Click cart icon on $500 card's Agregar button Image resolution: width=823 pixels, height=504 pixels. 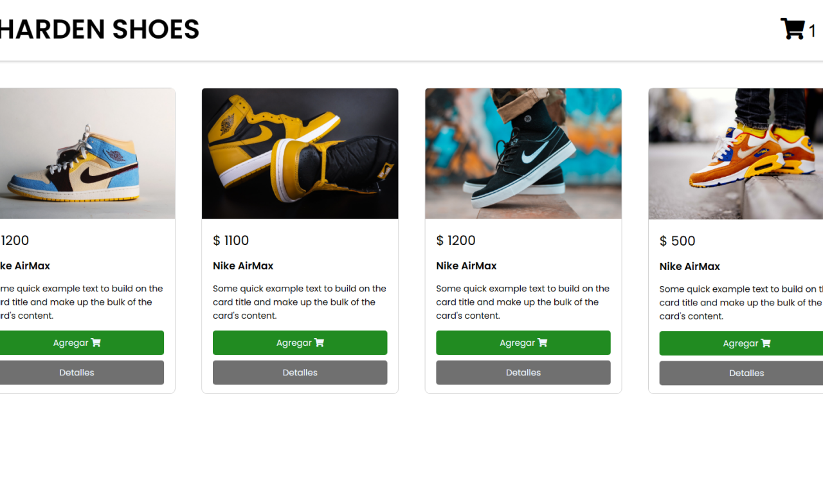(x=766, y=343)
